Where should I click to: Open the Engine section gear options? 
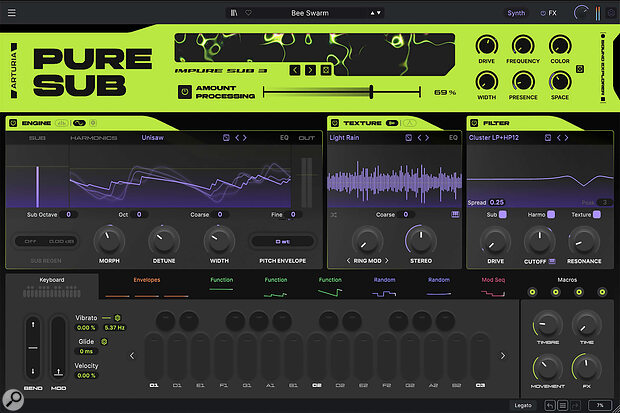point(93,123)
